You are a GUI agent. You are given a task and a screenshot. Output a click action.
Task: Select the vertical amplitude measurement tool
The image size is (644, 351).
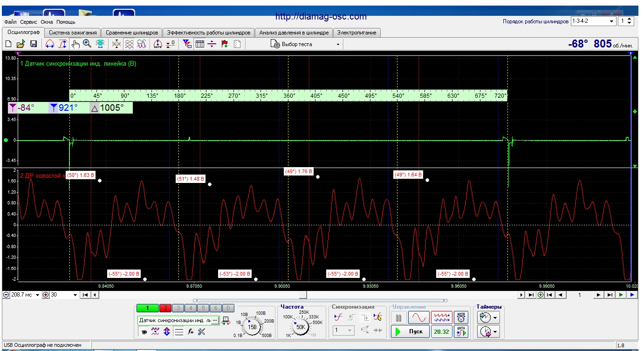[x=62, y=44]
